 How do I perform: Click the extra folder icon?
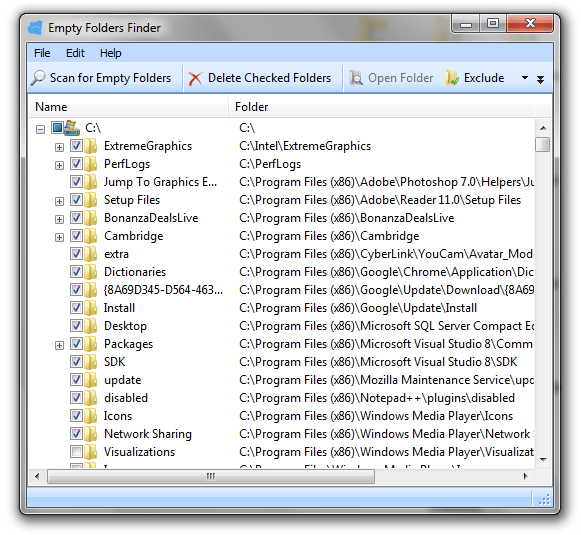point(90,254)
